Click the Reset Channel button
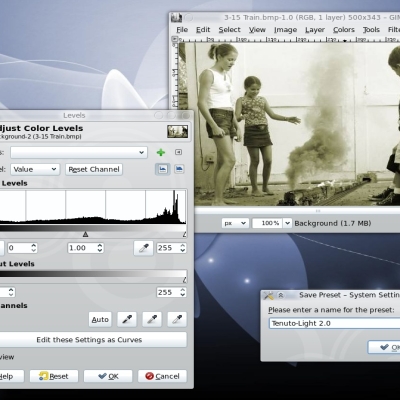 point(94,169)
